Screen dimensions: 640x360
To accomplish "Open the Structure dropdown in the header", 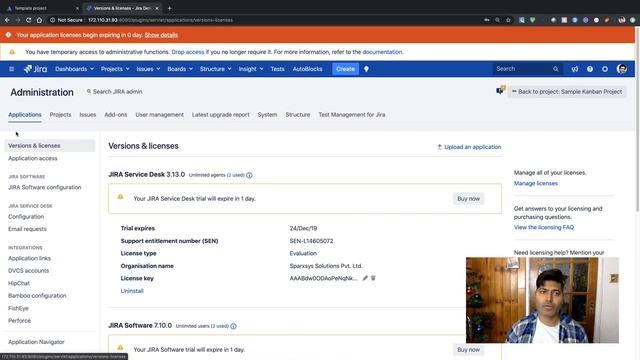I will [216, 69].
